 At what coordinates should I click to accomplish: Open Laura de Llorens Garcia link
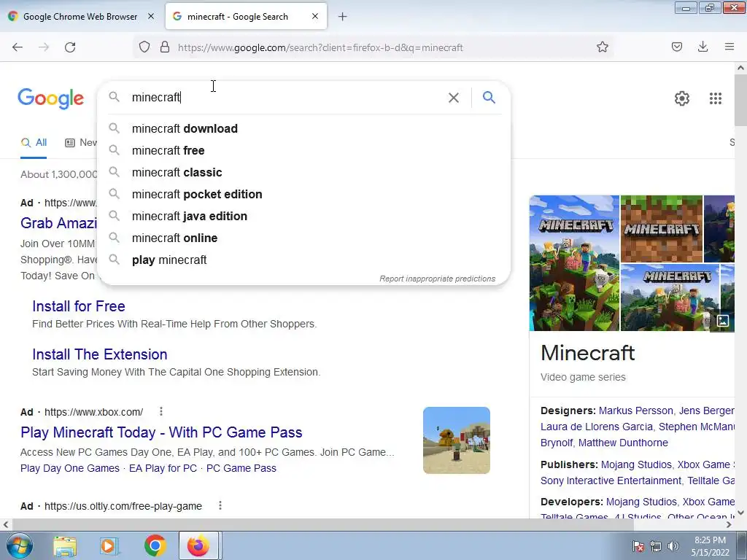click(596, 427)
